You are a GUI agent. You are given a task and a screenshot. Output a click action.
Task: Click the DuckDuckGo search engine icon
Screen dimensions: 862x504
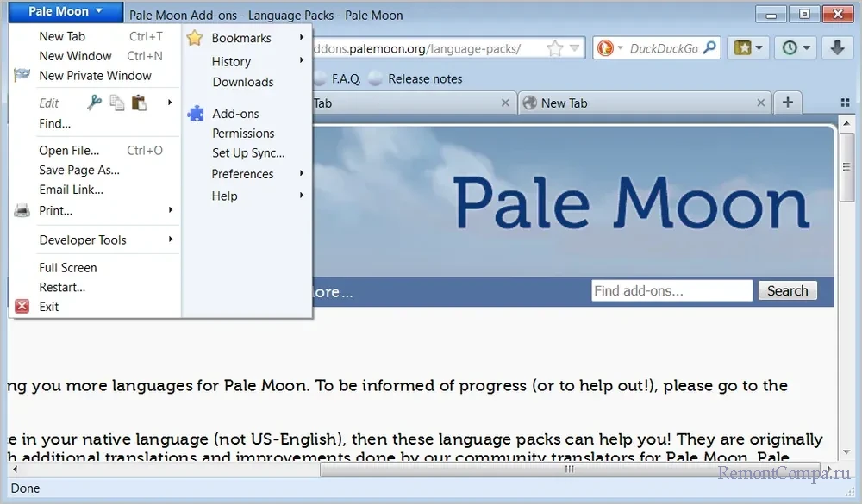pyautogui.click(x=605, y=48)
